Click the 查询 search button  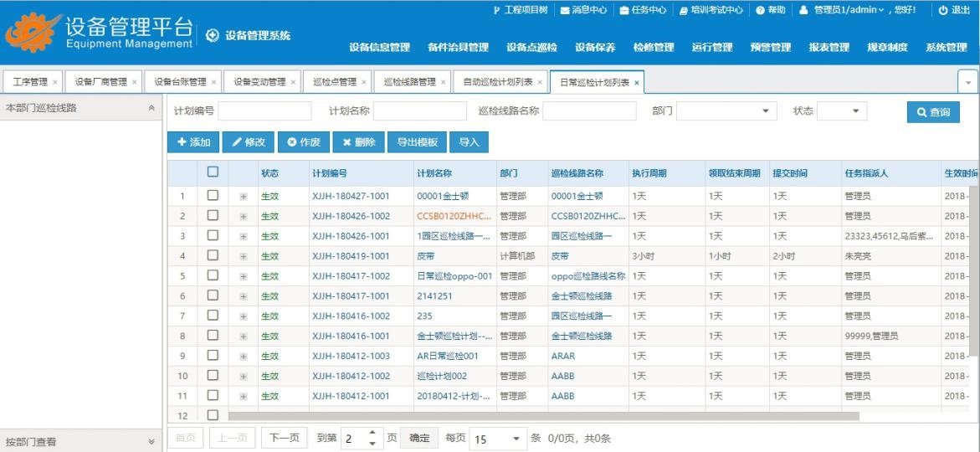click(933, 112)
